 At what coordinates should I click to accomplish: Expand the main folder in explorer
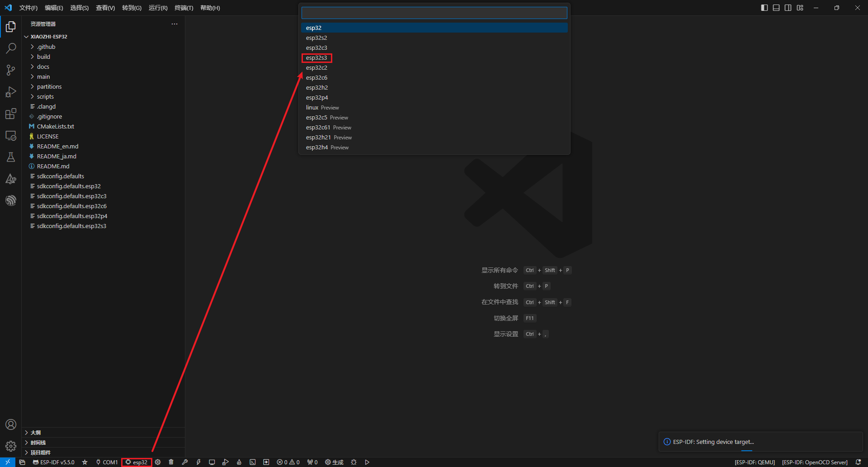click(x=43, y=76)
